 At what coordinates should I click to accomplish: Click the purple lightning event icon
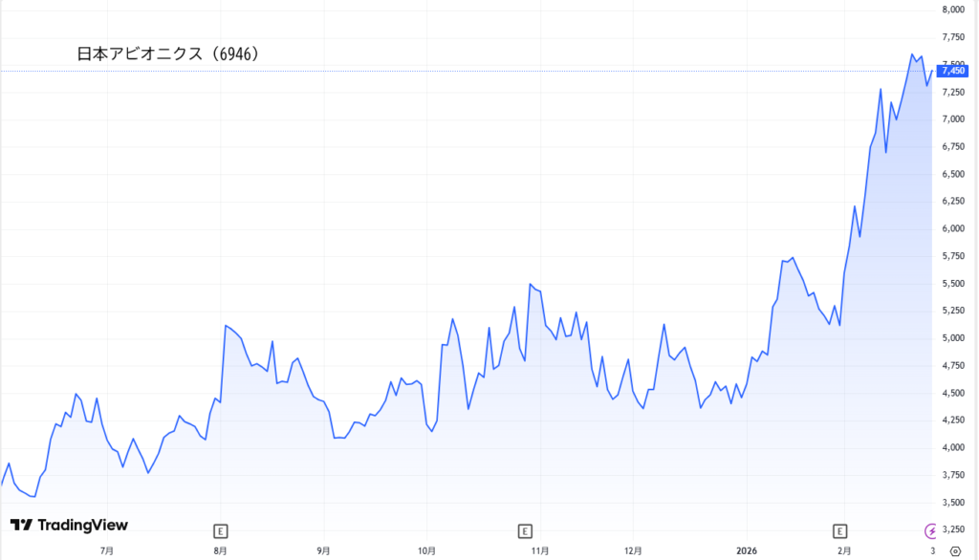click(x=931, y=530)
